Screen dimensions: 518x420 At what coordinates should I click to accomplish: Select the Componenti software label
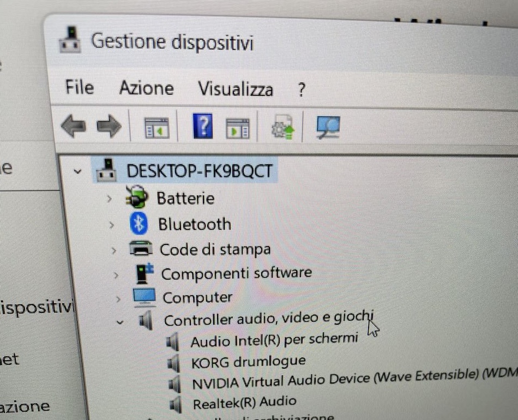tap(237, 273)
